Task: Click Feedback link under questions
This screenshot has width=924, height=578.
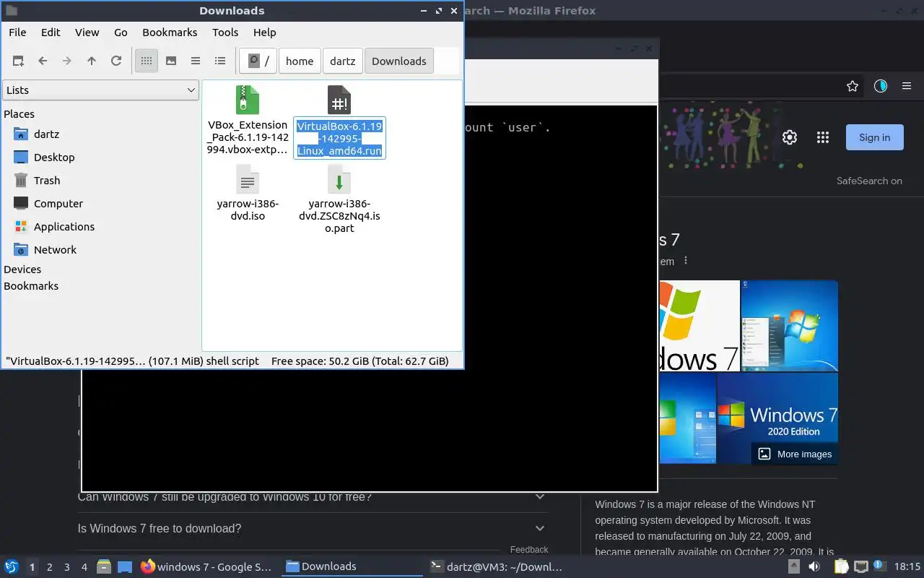Action: point(529,550)
